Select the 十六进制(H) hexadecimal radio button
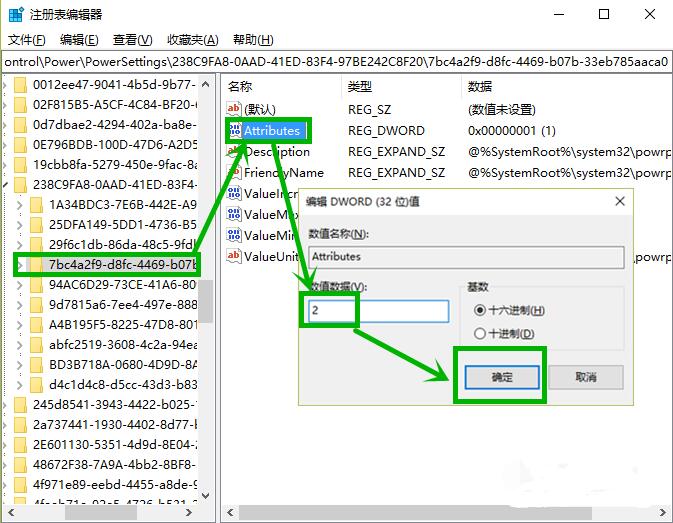The image size is (673, 523). [480, 310]
